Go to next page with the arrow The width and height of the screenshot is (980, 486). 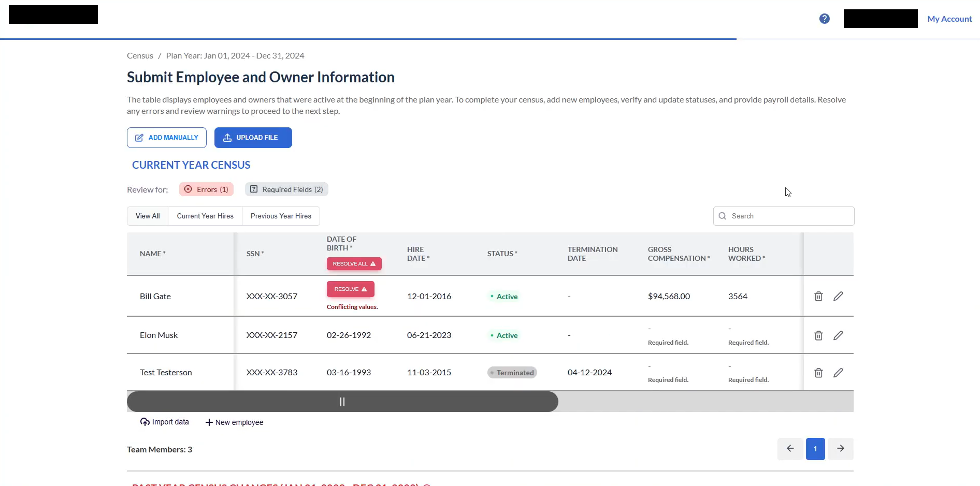pyautogui.click(x=840, y=449)
